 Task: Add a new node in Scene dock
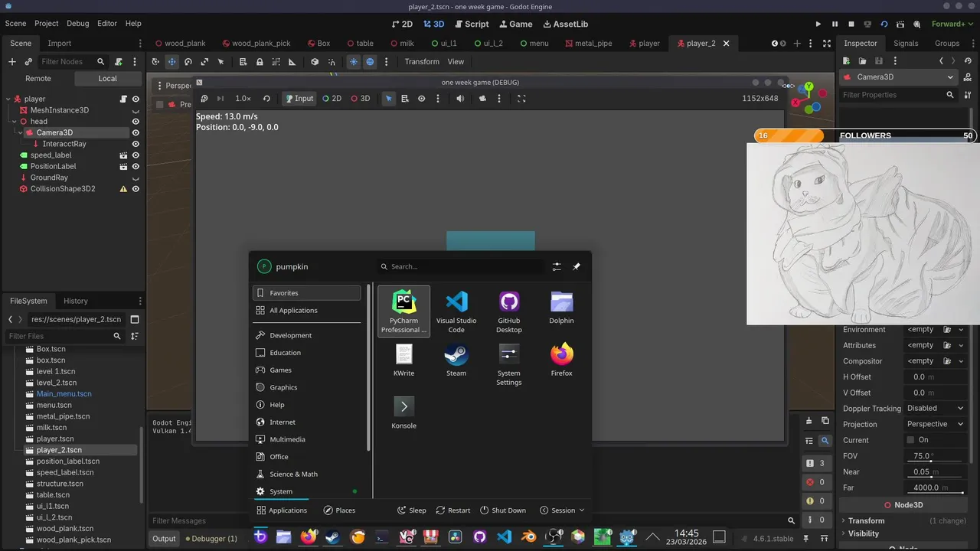[12, 61]
